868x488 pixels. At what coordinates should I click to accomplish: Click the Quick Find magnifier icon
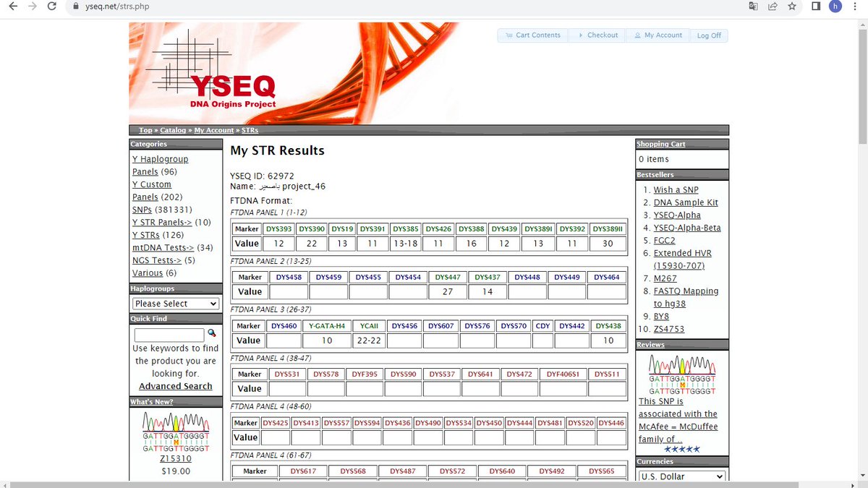tap(212, 333)
